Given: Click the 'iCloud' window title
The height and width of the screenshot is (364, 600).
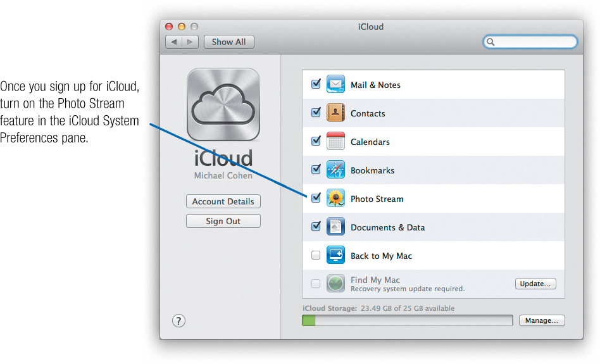Looking at the screenshot, I should pos(371,27).
